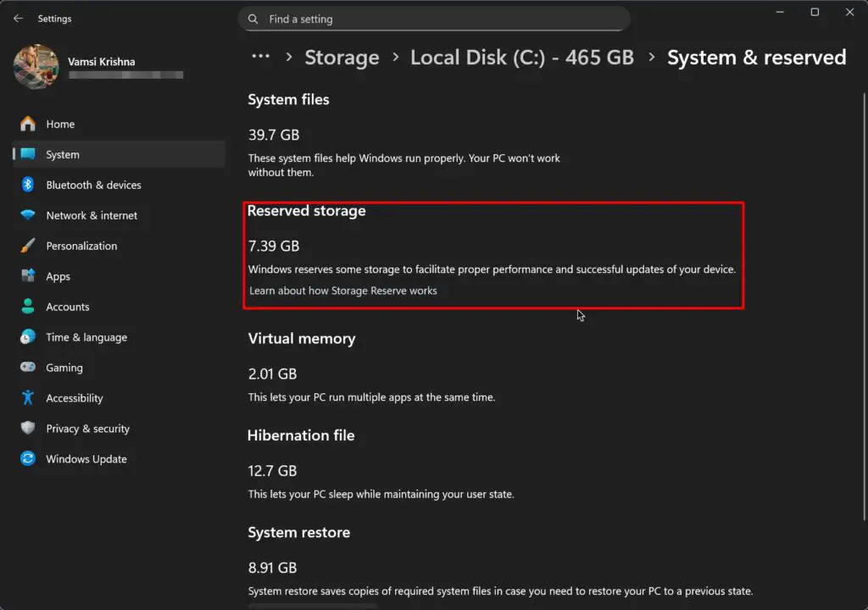Open Accessibility settings
This screenshot has width=868, height=610.
(74, 397)
